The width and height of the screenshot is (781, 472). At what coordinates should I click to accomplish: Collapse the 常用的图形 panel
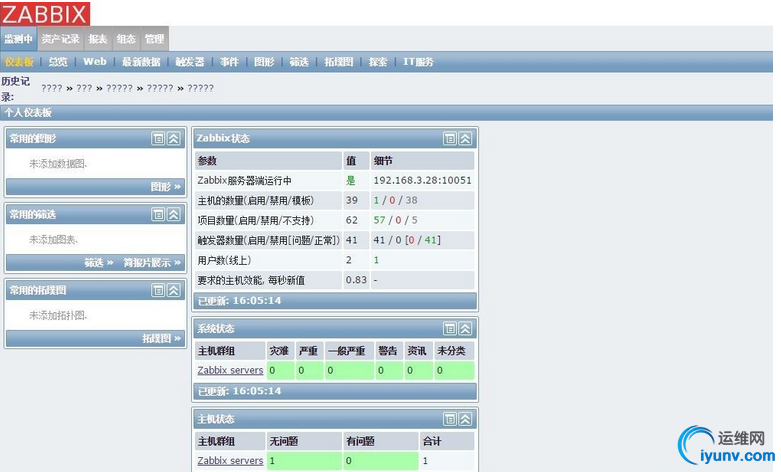173,138
